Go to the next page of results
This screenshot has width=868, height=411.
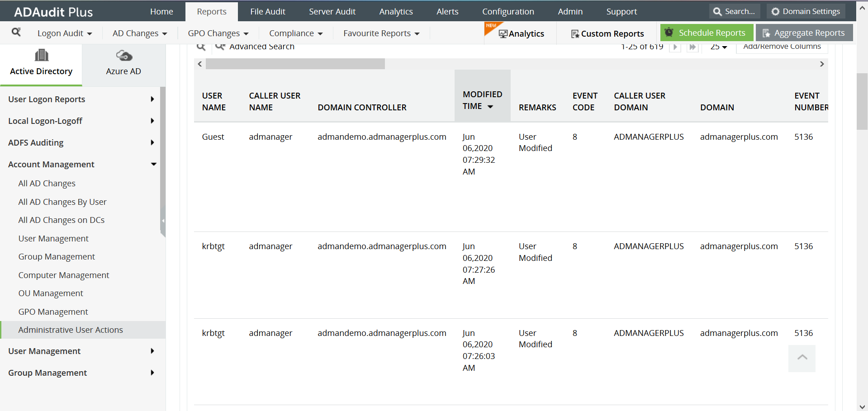point(675,47)
